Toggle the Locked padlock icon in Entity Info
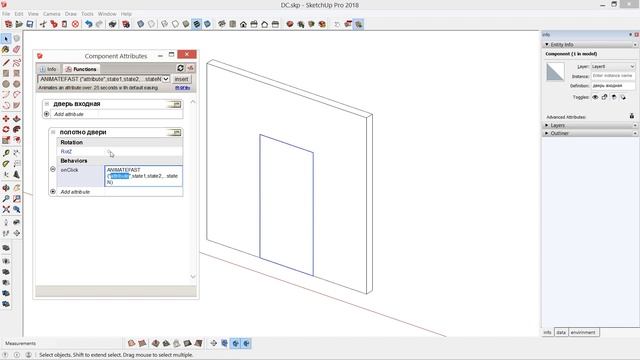The image size is (640, 360). tap(604, 97)
